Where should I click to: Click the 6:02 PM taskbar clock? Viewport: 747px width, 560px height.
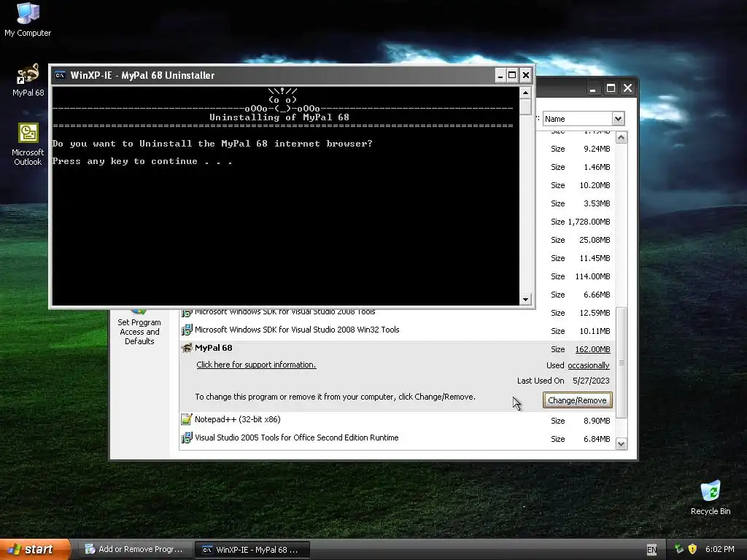click(720, 550)
